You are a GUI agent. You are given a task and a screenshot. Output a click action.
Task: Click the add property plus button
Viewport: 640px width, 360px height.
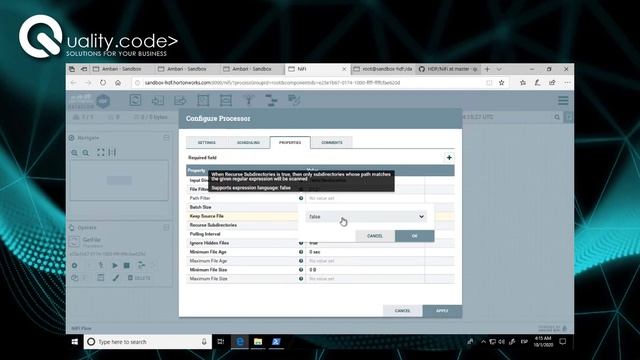449,158
